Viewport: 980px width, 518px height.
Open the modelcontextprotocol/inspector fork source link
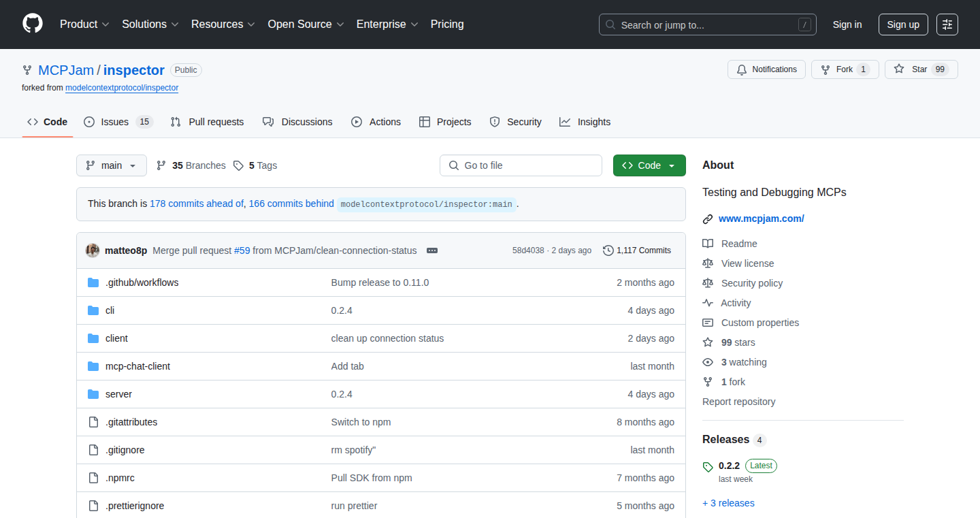[122, 88]
